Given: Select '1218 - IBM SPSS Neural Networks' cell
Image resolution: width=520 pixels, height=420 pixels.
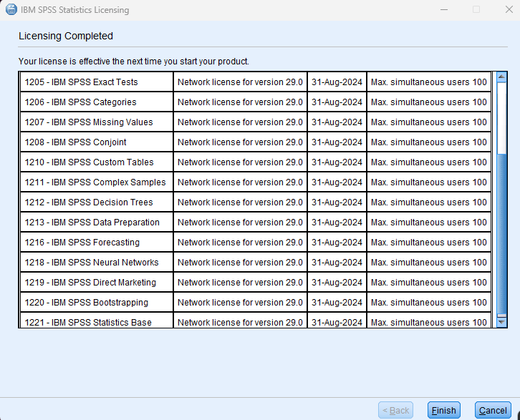Looking at the screenshot, I should click(97, 263).
